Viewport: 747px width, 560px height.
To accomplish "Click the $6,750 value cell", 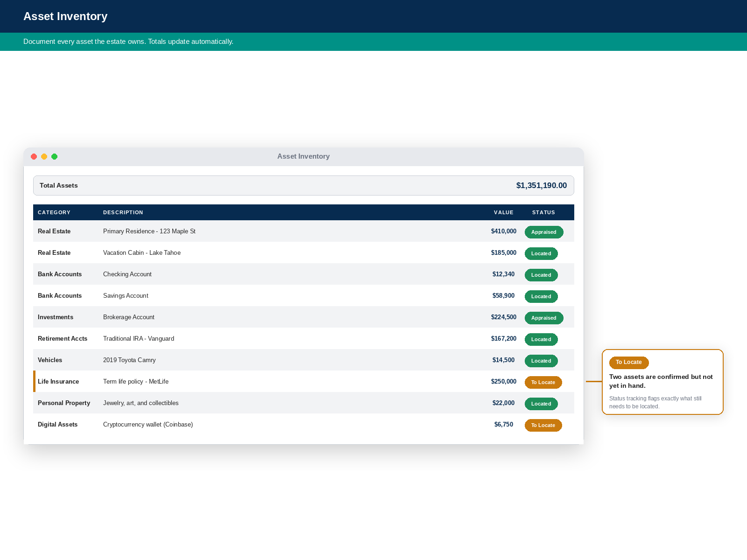I will [x=504, y=425].
